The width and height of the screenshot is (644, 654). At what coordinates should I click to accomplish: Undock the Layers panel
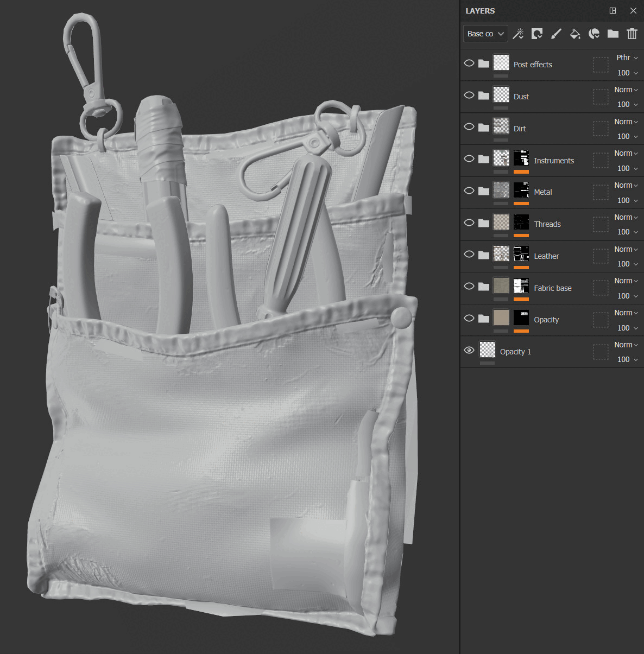point(613,10)
